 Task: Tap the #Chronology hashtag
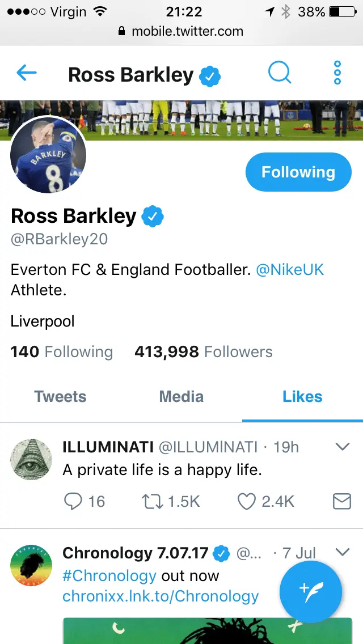(109, 576)
